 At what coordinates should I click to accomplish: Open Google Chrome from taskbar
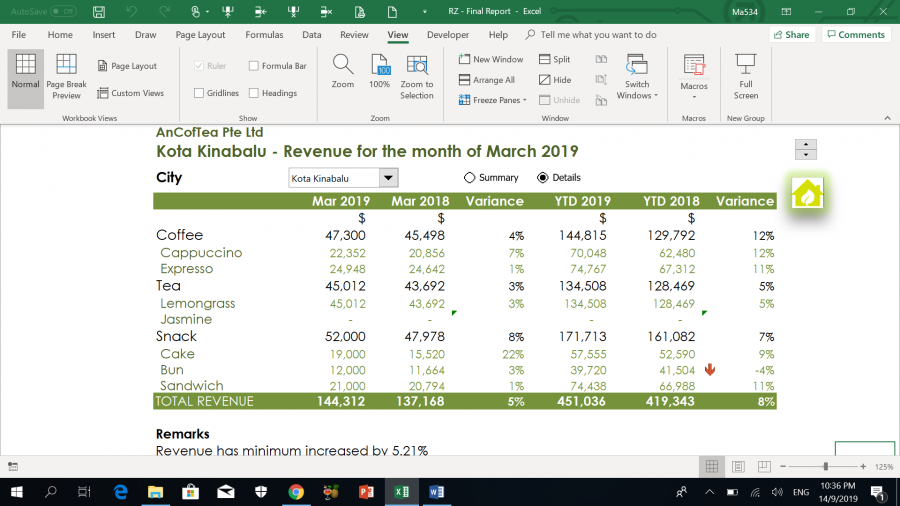(x=296, y=492)
